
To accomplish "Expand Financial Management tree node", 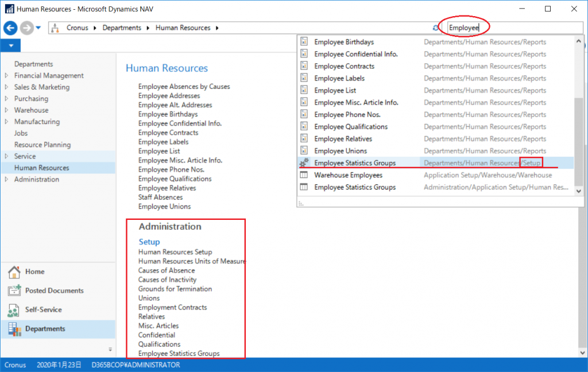I will coord(6,75).
